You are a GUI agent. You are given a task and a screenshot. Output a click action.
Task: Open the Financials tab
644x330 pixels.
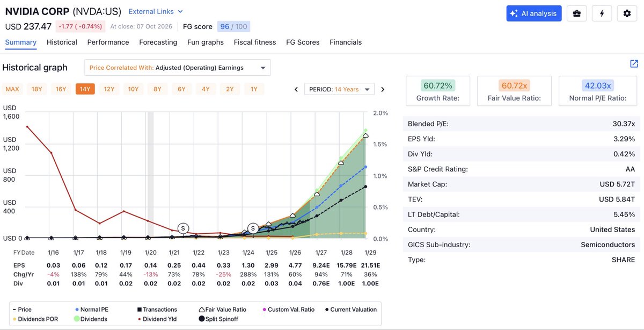tap(346, 42)
